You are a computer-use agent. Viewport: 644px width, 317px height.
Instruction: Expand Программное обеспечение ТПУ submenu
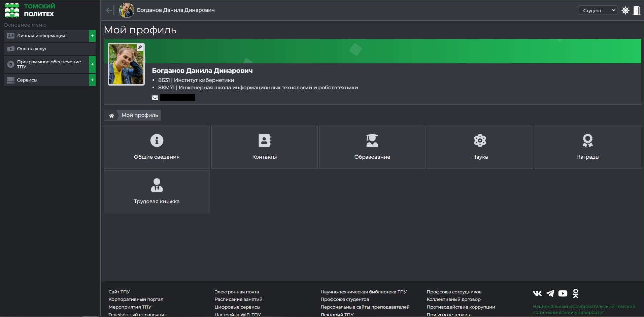92,64
